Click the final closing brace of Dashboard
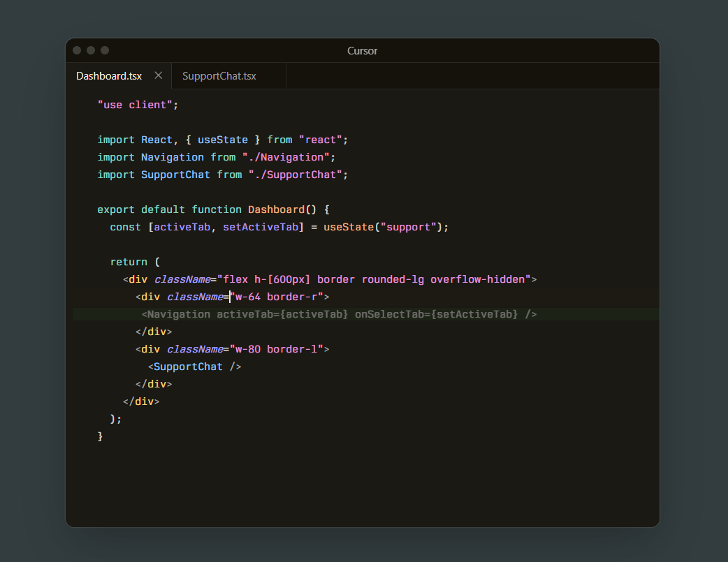This screenshot has height=562, width=728. click(100, 436)
